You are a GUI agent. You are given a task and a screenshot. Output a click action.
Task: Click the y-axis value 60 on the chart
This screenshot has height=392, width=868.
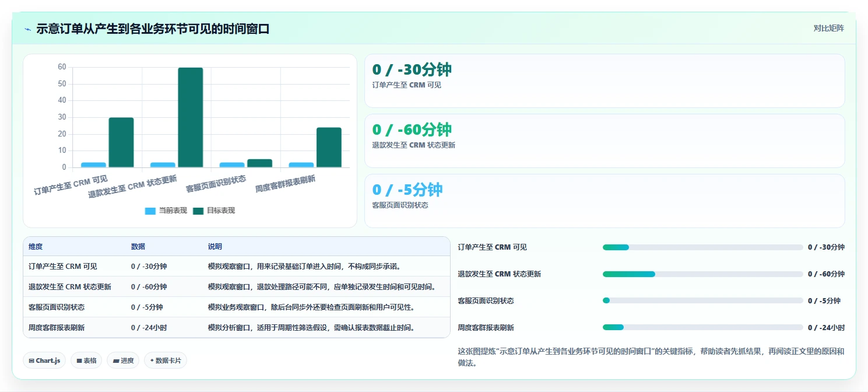[x=62, y=67]
